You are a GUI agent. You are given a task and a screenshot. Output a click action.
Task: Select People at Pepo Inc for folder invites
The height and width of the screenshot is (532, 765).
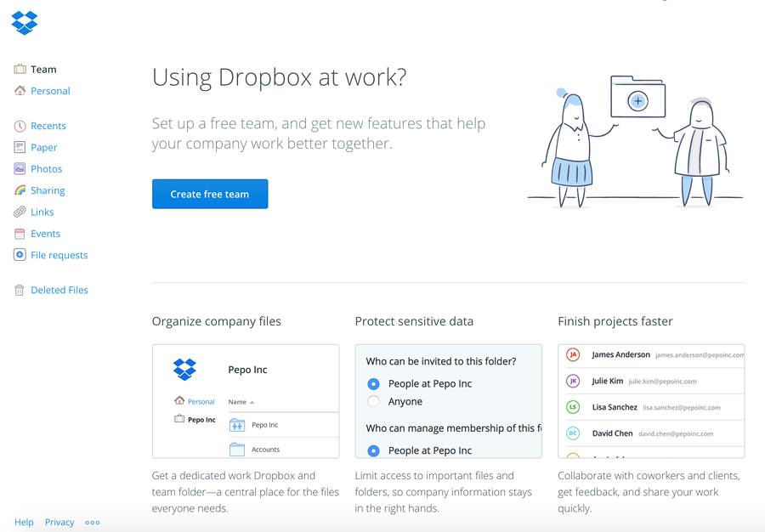point(373,384)
